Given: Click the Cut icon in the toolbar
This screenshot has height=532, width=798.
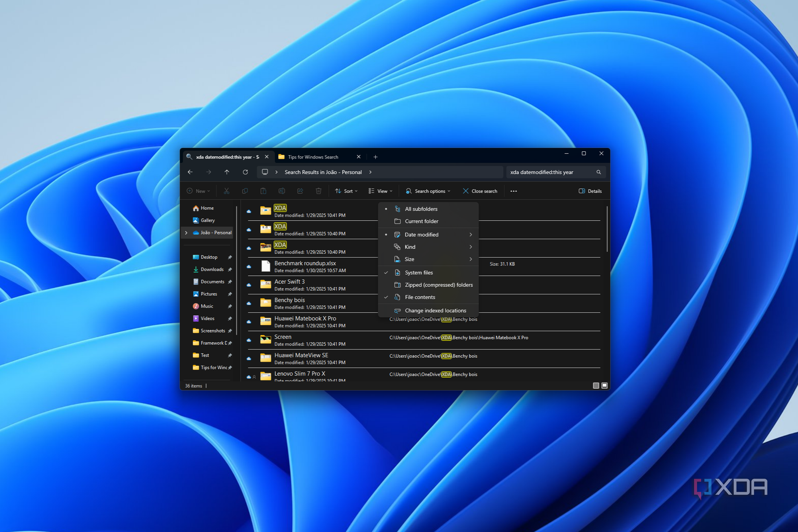Looking at the screenshot, I should (x=226, y=191).
